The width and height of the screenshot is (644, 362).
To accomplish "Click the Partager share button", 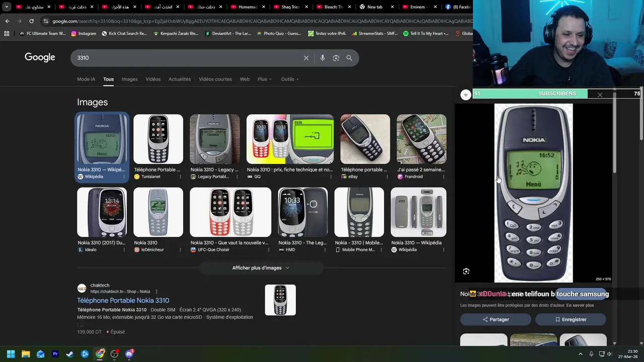I will [x=496, y=319].
